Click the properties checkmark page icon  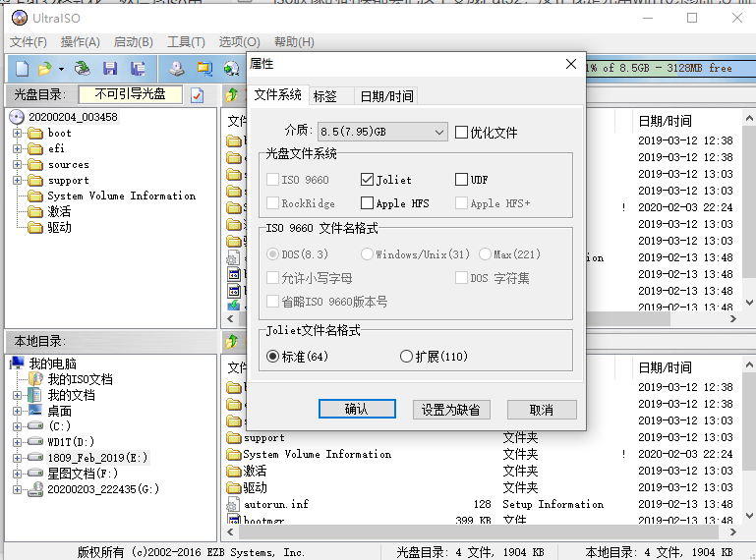[x=197, y=95]
